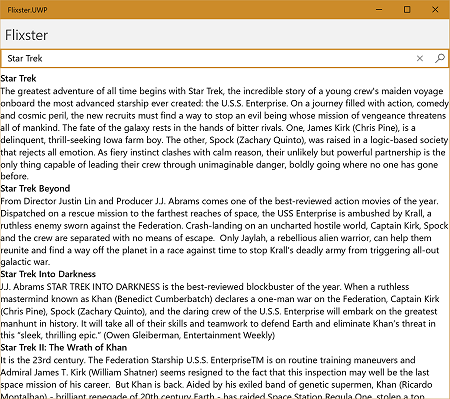Minimize the Flixster.UWP window
Screen dimensions: 450x399
[x=379, y=10]
